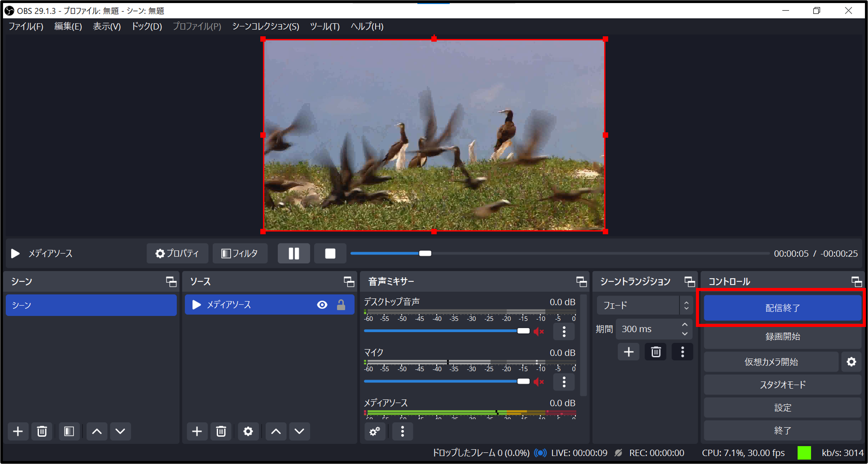Click the 配信終了 button
868x464 pixels.
pyautogui.click(x=782, y=308)
